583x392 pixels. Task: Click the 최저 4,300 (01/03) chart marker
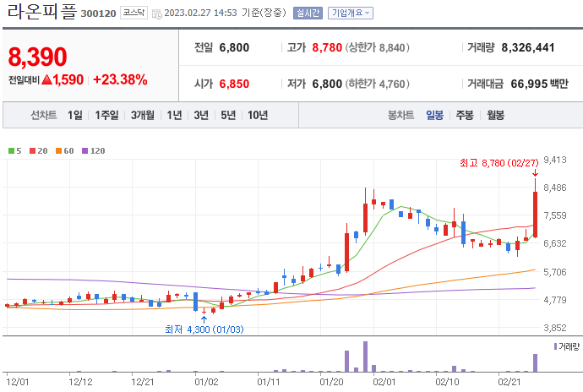pyautogui.click(x=204, y=329)
